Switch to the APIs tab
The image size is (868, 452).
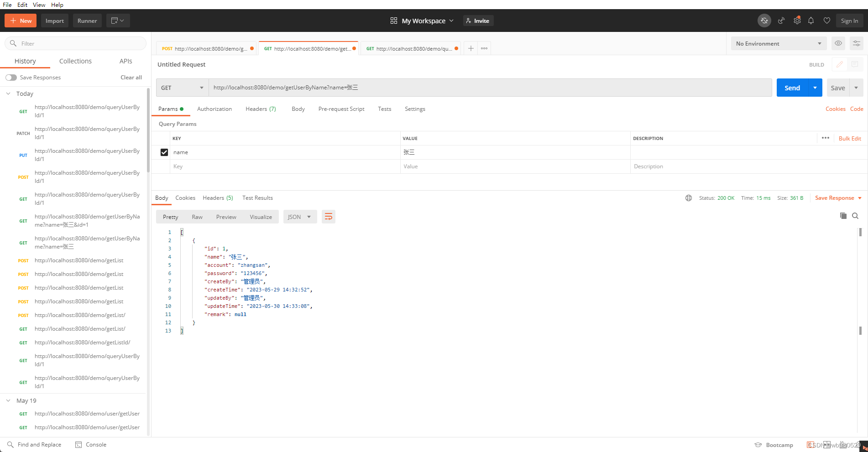[x=125, y=61]
